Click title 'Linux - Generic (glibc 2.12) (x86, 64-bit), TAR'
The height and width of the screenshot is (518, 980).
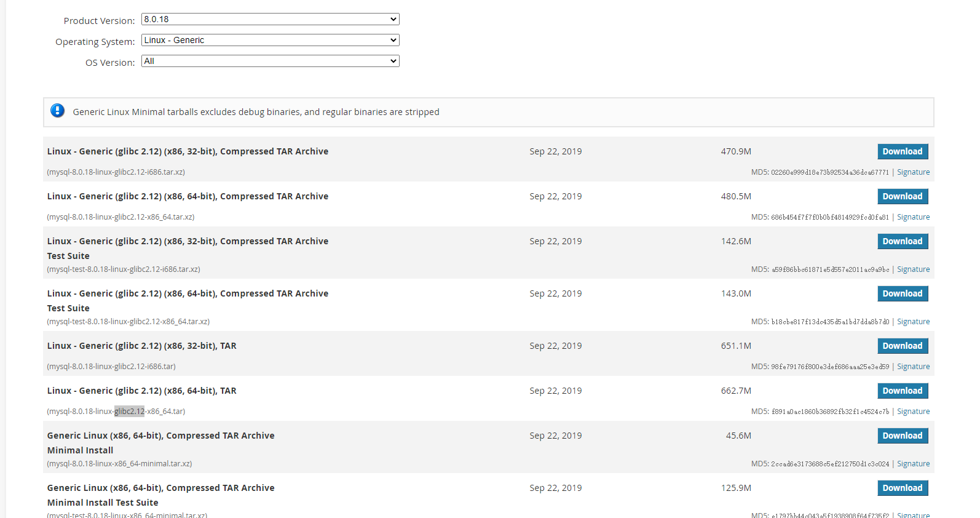tap(141, 391)
